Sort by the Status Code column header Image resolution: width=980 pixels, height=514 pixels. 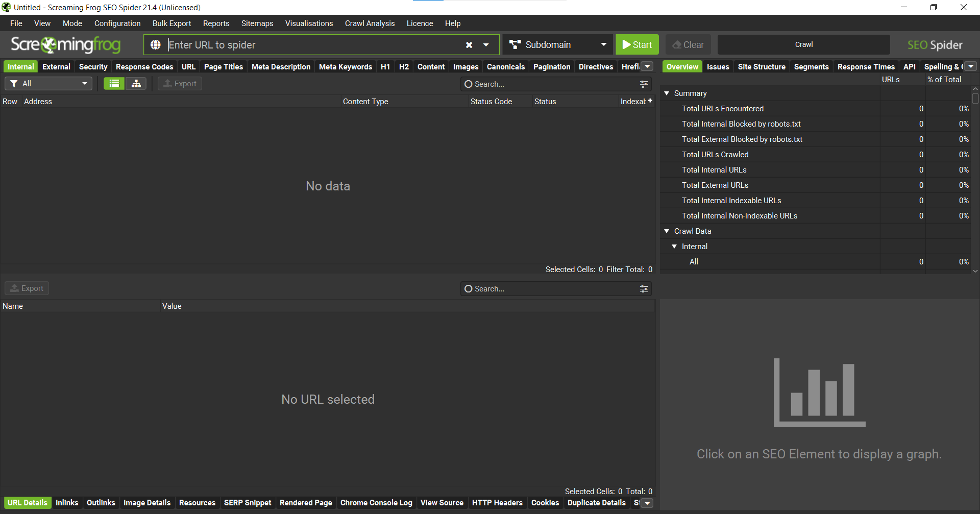click(x=500, y=102)
